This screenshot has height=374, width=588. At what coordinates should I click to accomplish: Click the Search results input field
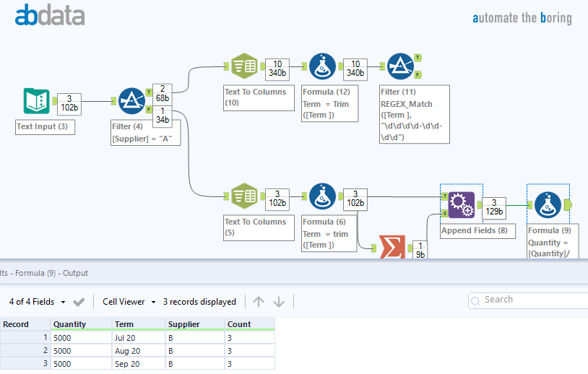coord(529,300)
